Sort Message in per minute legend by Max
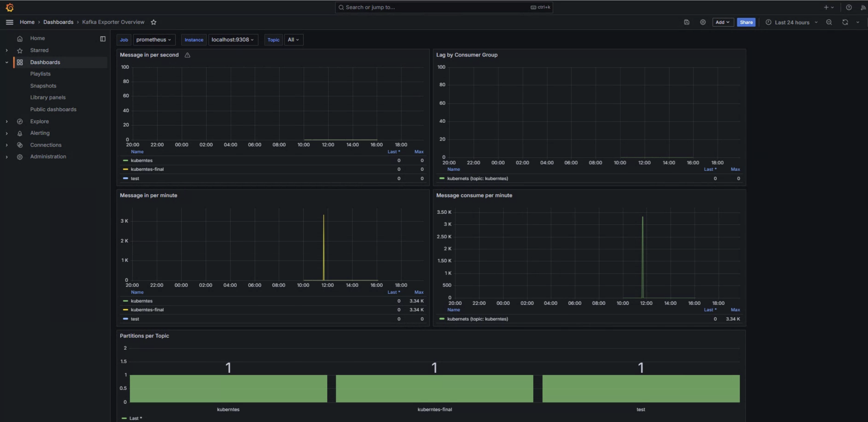The image size is (868, 422). pos(419,292)
